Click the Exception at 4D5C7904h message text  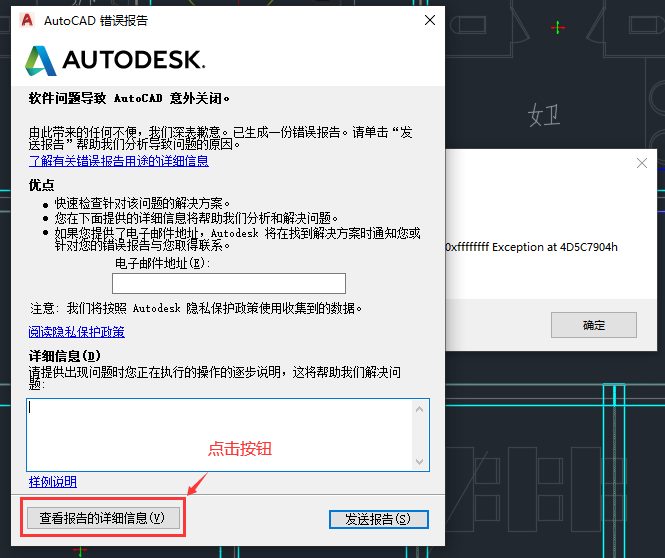pos(531,247)
